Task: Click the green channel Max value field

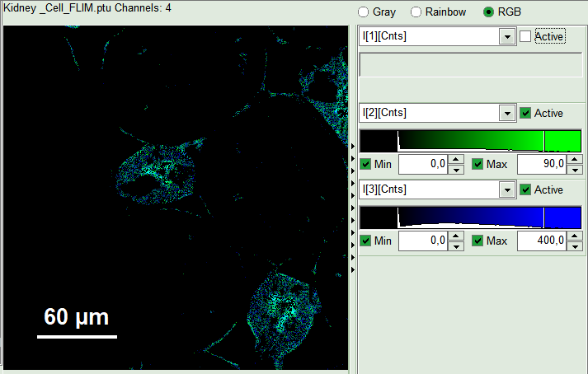Action: click(x=541, y=165)
